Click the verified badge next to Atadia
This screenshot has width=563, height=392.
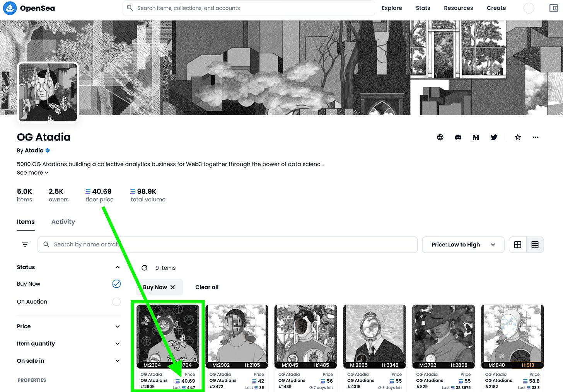pos(48,150)
